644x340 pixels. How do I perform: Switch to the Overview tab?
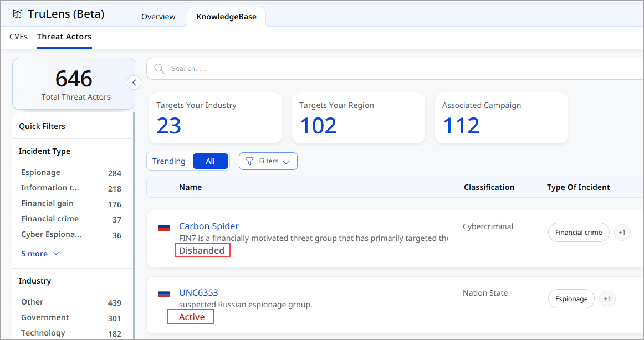[158, 17]
